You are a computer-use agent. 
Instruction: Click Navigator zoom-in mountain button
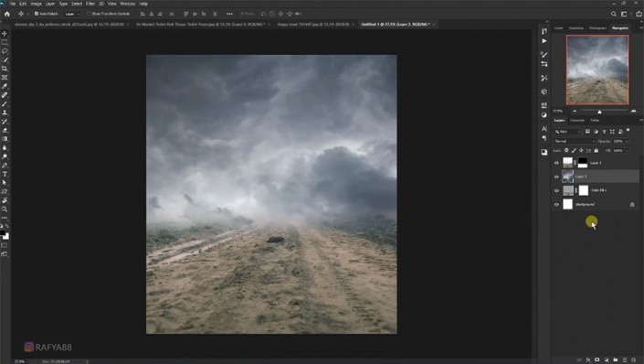(633, 111)
